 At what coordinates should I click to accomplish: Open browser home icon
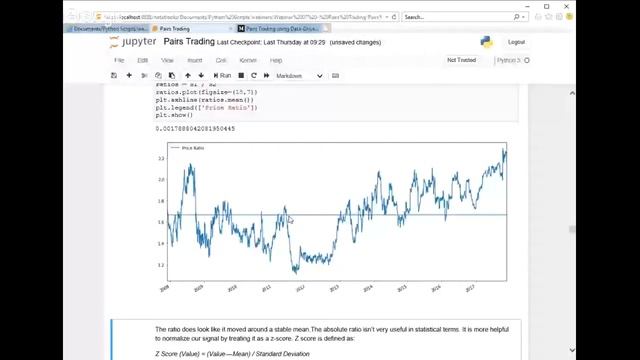[538, 17]
